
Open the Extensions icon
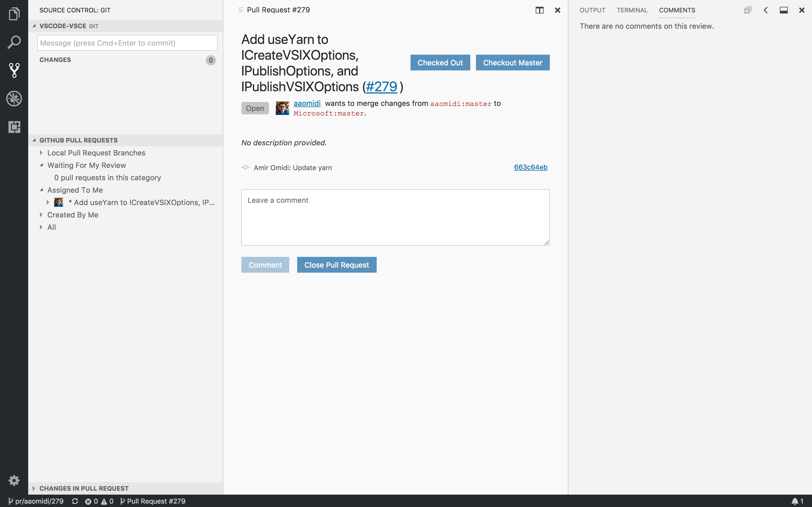click(x=14, y=127)
